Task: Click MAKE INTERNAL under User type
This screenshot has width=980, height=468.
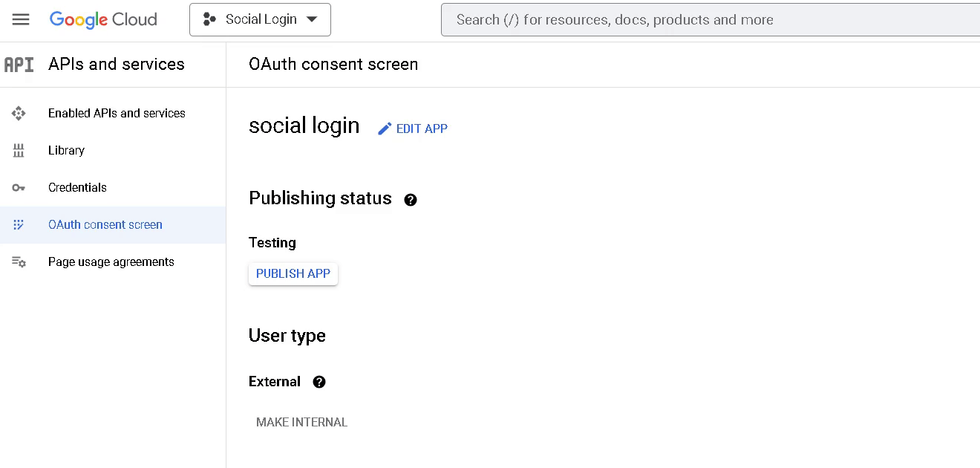Action: (x=301, y=422)
